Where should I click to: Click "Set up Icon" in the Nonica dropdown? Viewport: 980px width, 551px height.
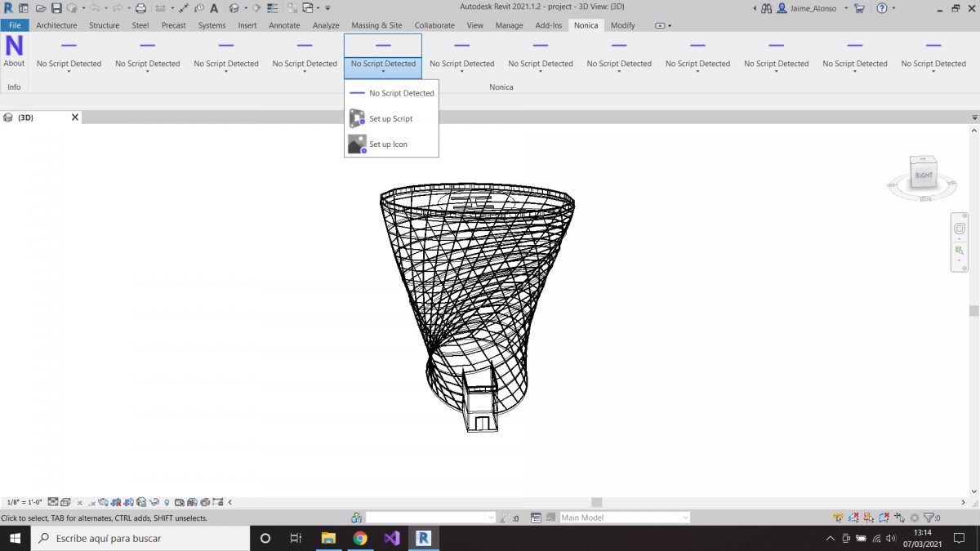[389, 144]
